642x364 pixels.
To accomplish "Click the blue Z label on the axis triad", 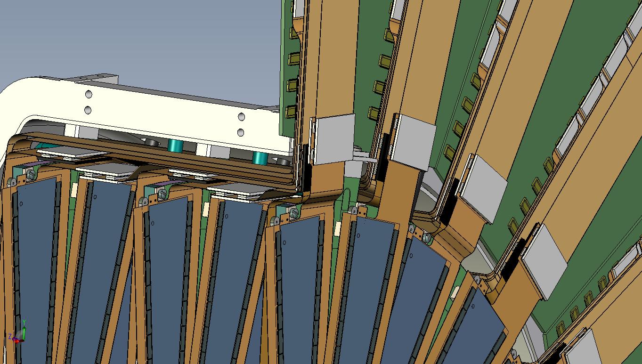I will coord(10,336).
